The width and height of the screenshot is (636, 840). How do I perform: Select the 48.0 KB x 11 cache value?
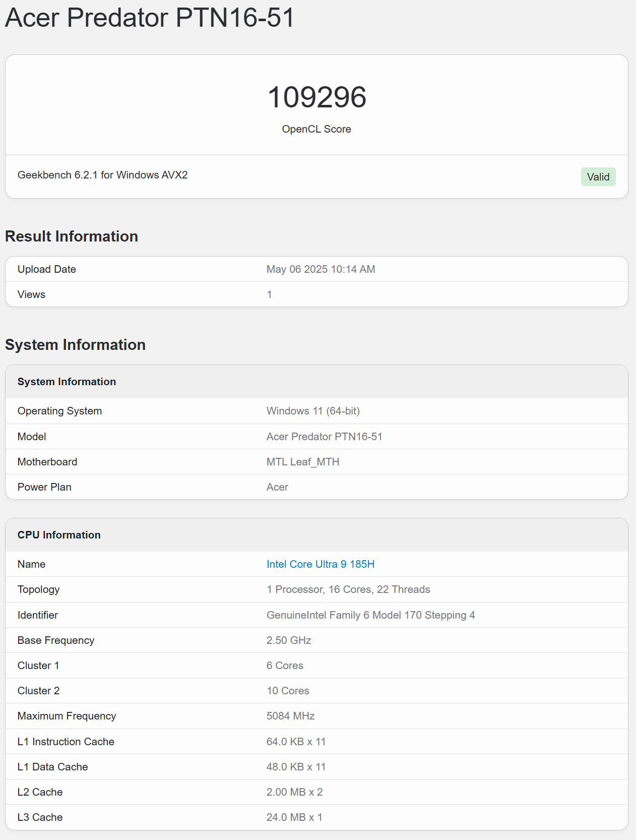pos(296,767)
